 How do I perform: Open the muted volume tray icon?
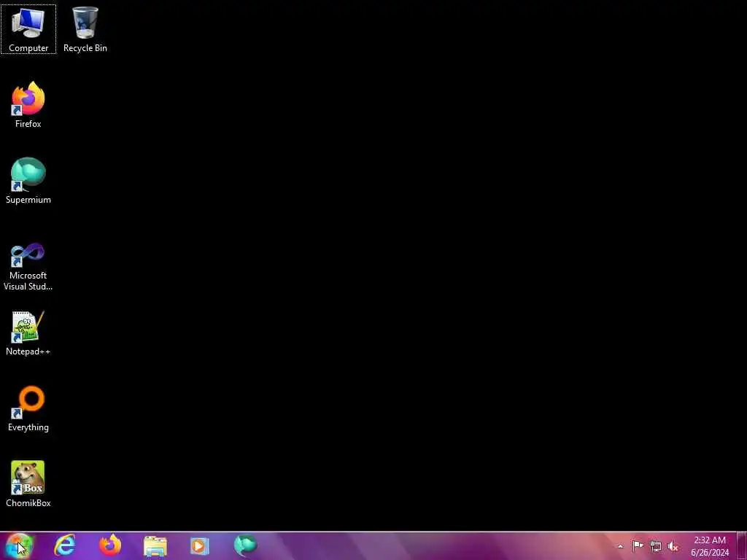coord(673,546)
